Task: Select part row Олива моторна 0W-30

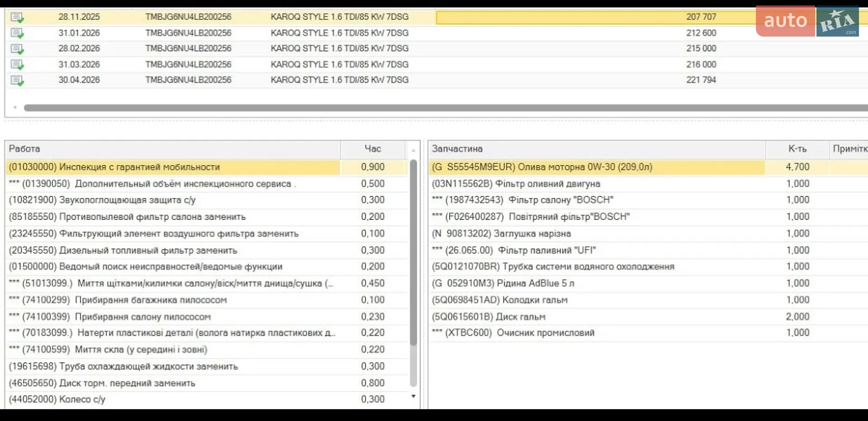Action: tap(648, 167)
